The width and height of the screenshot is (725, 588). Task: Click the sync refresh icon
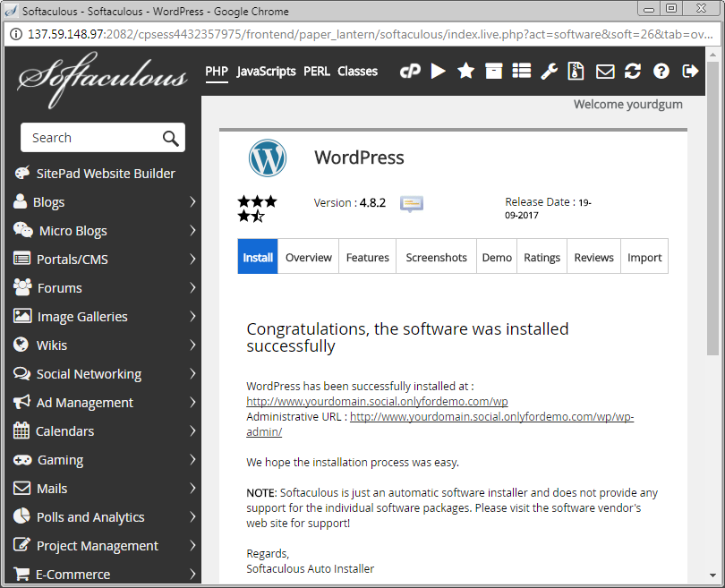click(633, 72)
